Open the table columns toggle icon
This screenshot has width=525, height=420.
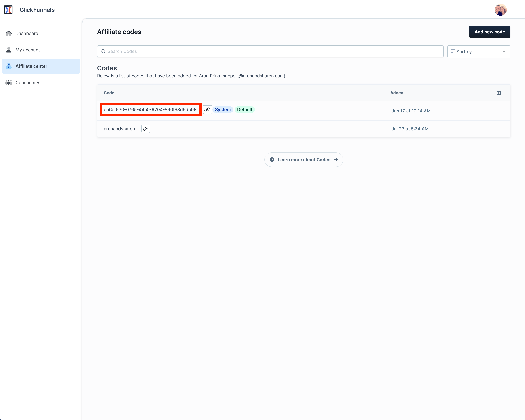[x=499, y=93]
